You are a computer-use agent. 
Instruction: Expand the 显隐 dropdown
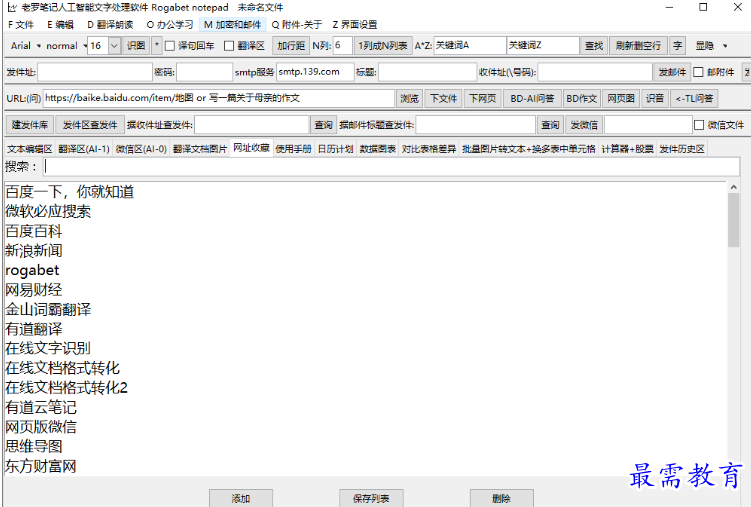click(711, 46)
